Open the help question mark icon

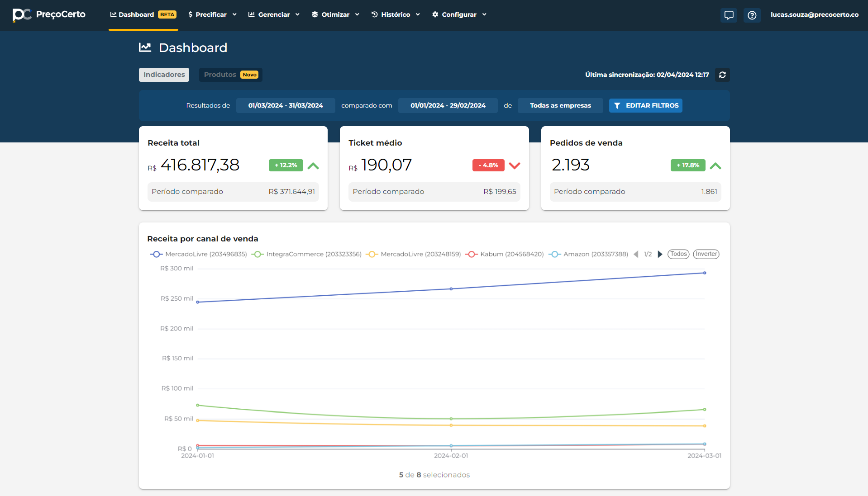(x=752, y=15)
